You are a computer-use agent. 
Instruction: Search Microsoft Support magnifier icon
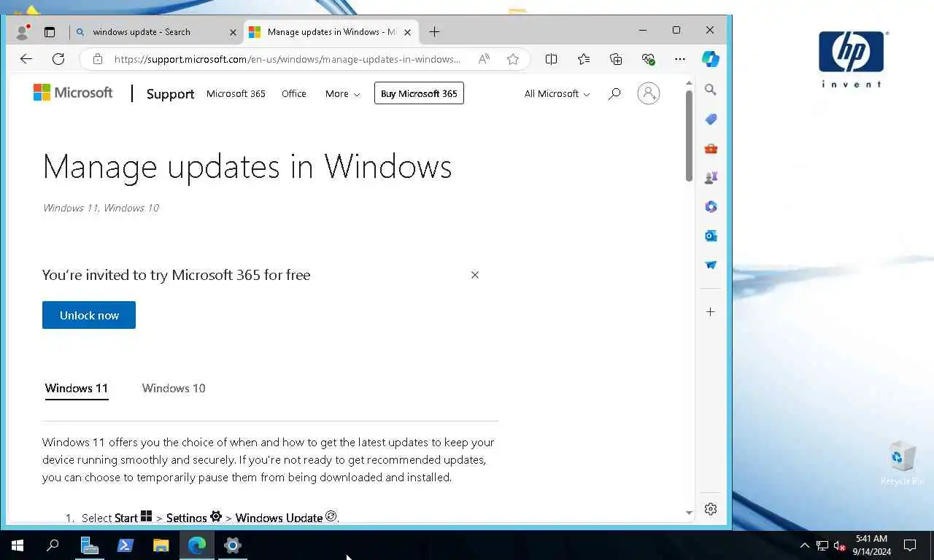pyautogui.click(x=614, y=93)
